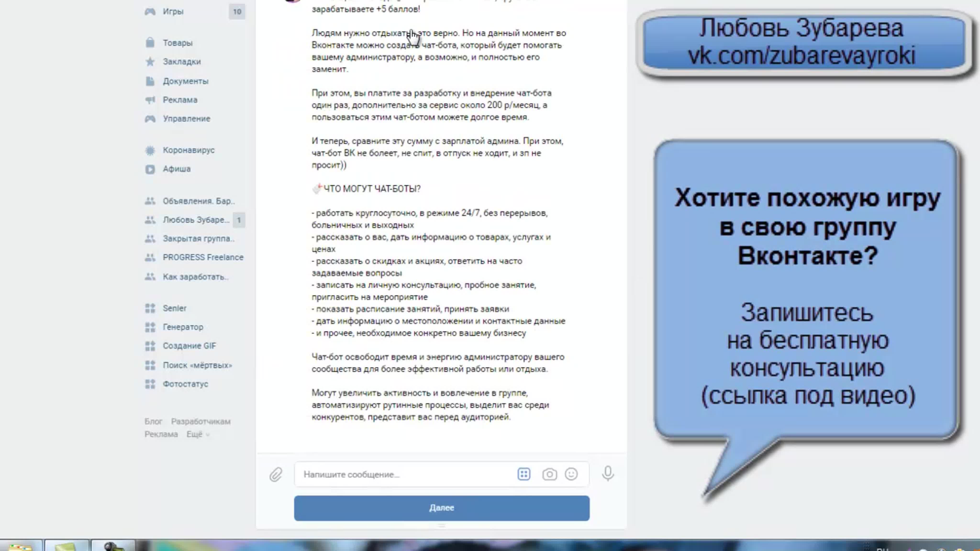
Task: Click the 'ЧТО МОГУТ ЧАТ-БОТЫ?' heading text
Action: pyautogui.click(x=372, y=189)
